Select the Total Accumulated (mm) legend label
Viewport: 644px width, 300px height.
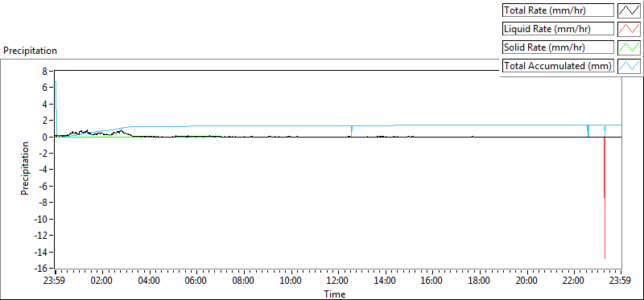(x=558, y=66)
